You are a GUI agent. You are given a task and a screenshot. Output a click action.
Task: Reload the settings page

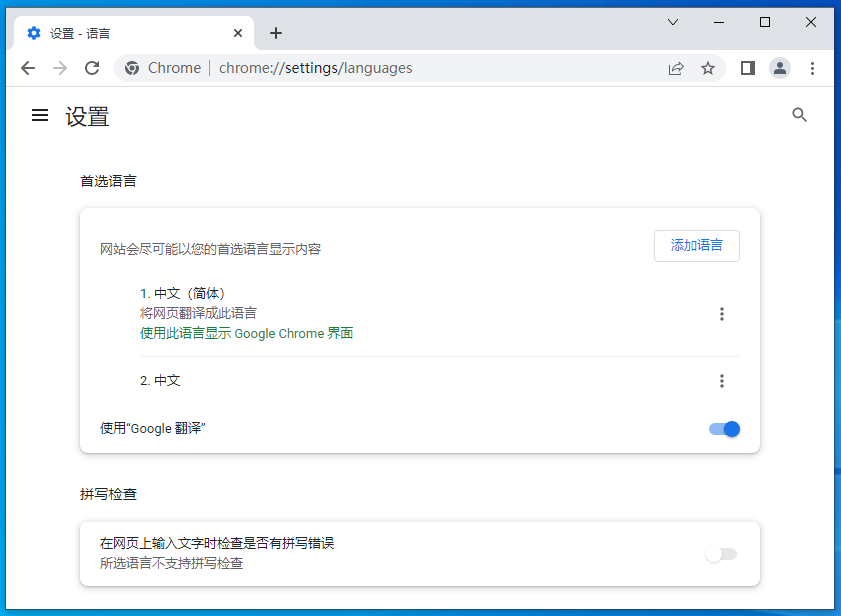point(92,68)
